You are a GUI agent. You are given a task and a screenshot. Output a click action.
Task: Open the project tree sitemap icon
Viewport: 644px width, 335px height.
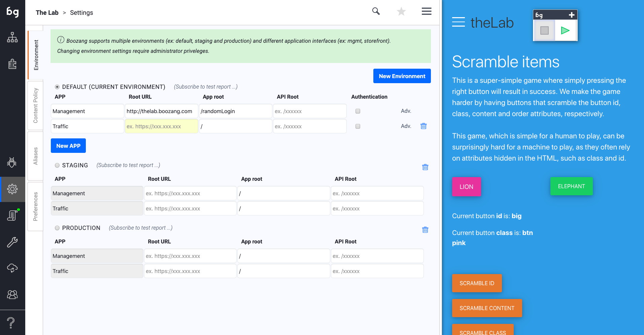(12, 37)
